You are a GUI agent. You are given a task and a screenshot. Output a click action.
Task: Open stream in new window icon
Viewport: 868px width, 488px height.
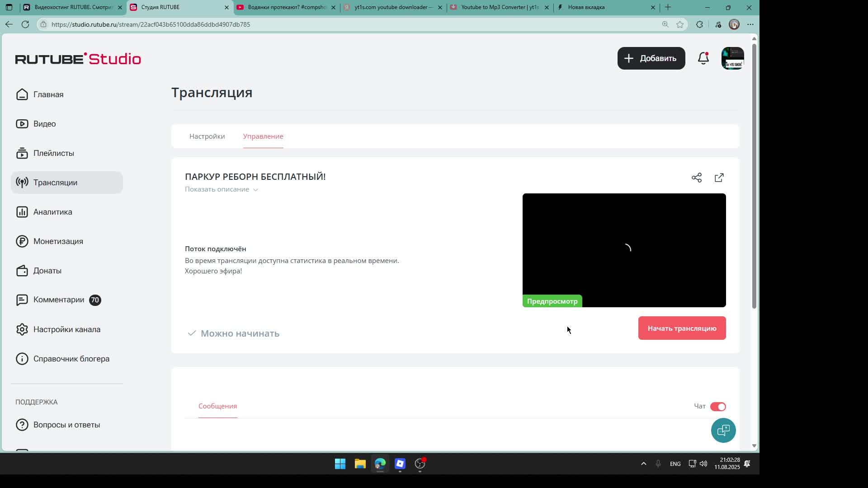coord(719,178)
